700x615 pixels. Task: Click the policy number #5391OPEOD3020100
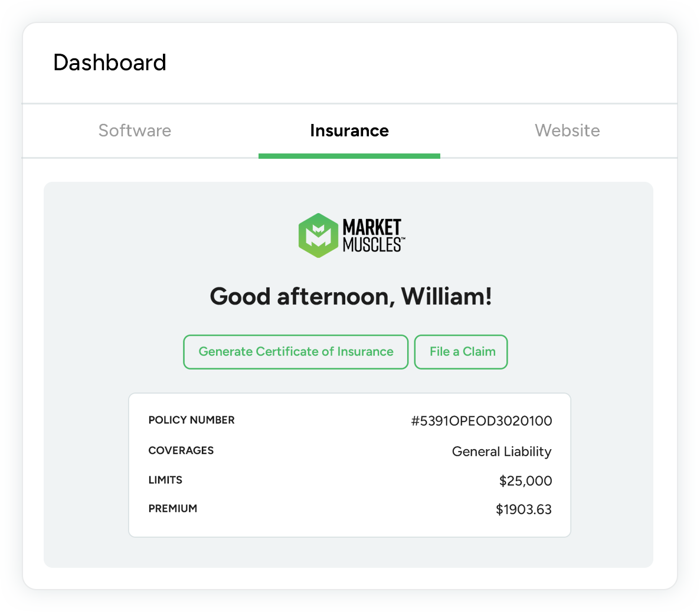tap(481, 421)
